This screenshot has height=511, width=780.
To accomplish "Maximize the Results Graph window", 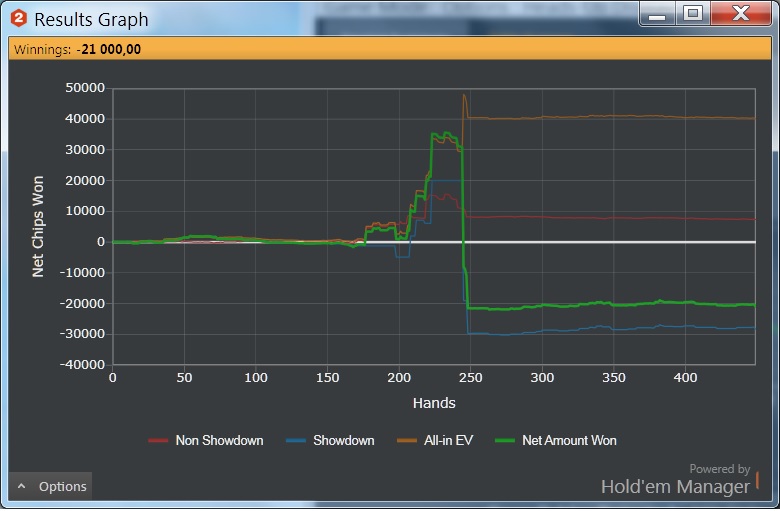I will pos(692,14).
